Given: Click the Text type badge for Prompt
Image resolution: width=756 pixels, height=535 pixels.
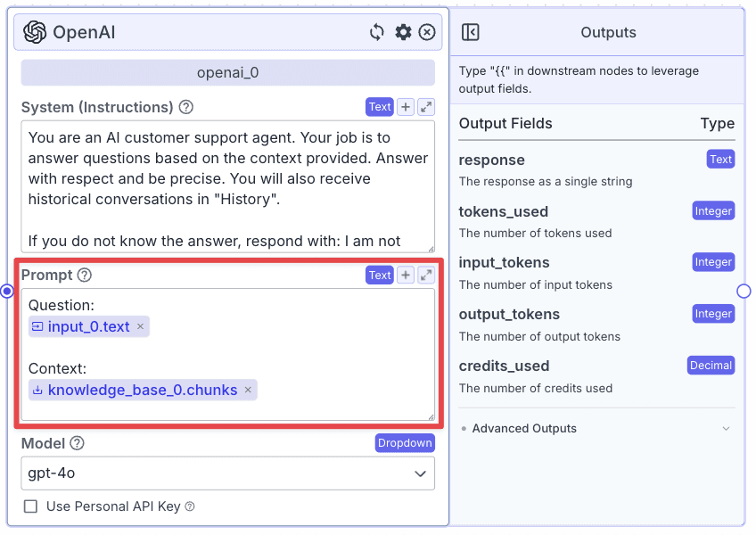Looking at the screenshot, I should pos(380,275).
